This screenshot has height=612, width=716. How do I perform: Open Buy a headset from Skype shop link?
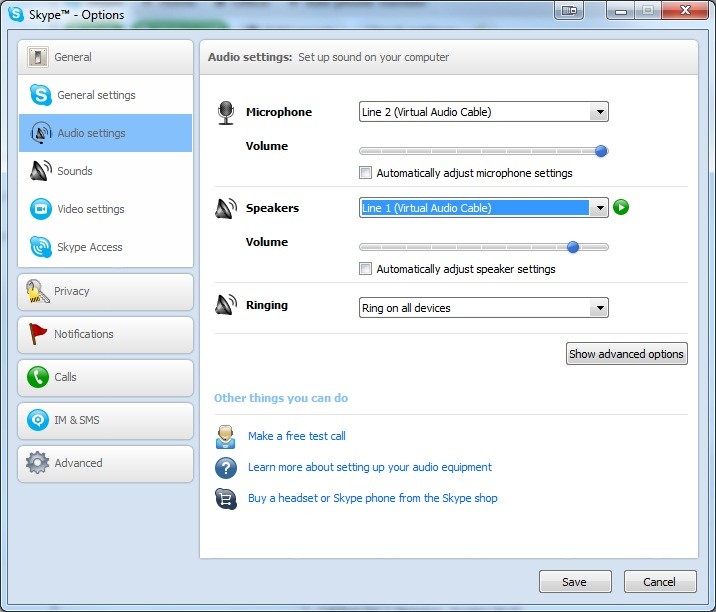[373, 498]
